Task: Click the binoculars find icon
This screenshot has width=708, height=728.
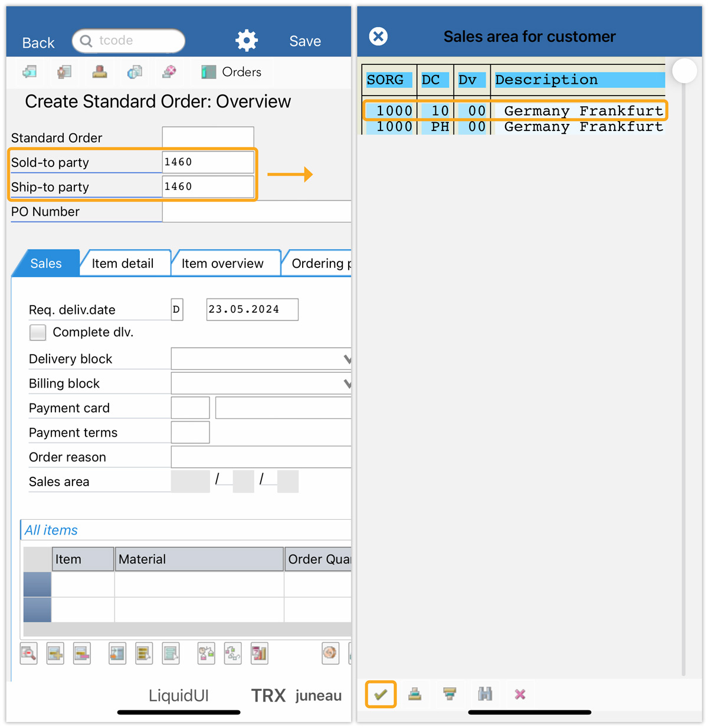Action: (x=485, y=694)
